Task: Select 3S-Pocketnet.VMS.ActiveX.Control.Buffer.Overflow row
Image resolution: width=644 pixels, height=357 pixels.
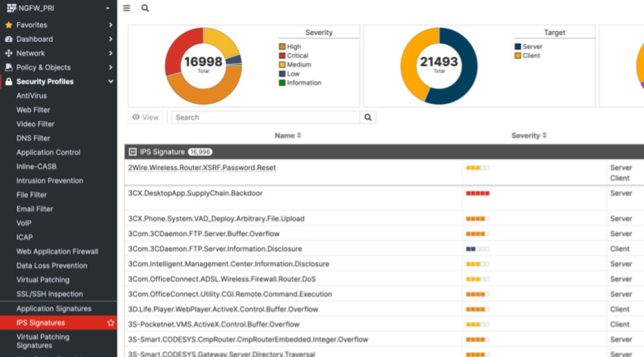Action: coord(384,324)
